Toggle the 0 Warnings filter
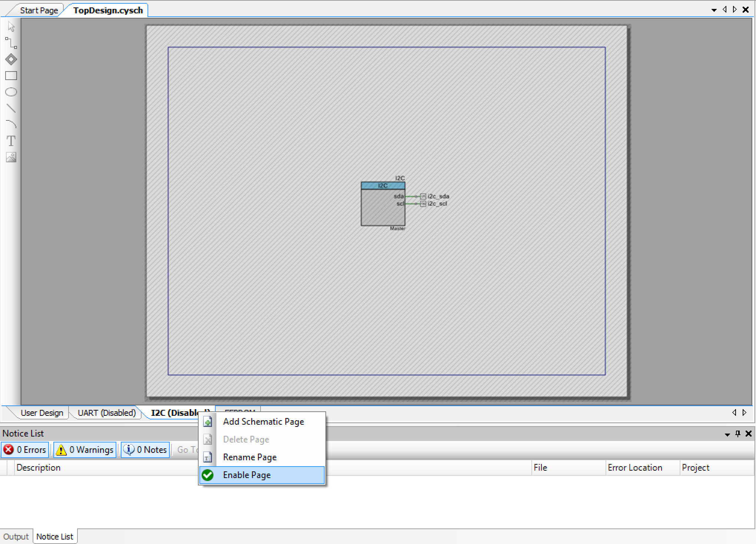 click(85, 450)
